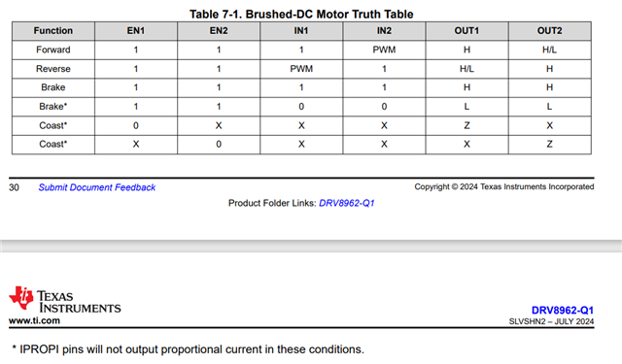Screen dimensions: 622x364
Task: Click the IPROPI footnote text
Action: [188, 349]
